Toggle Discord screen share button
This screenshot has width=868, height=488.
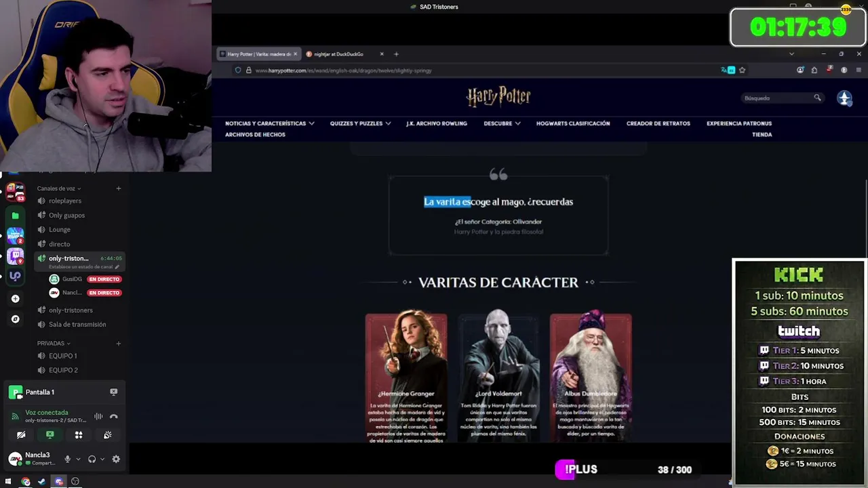50,435
